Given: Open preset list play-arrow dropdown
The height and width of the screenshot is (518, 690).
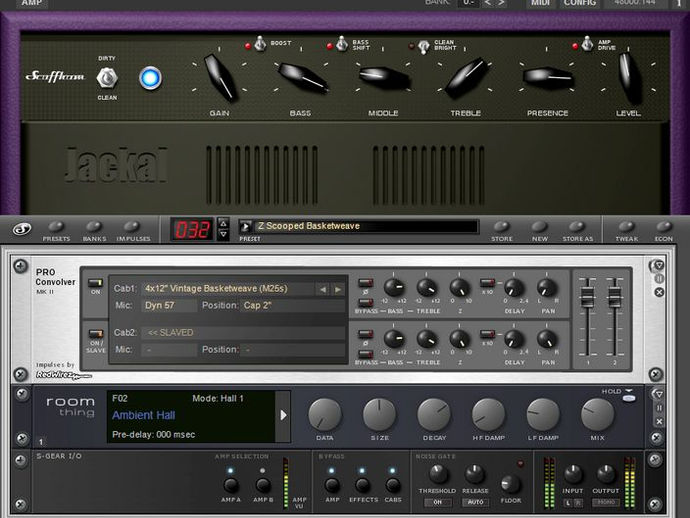Looking at the screenshot, I should pos(246,226).
